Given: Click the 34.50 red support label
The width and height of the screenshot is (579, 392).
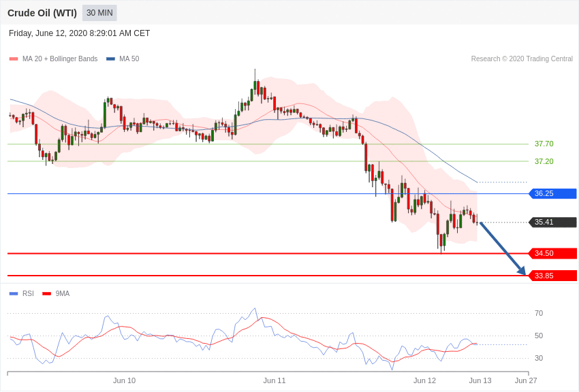Looking at the screenshot, I should [x=552, y=254].
